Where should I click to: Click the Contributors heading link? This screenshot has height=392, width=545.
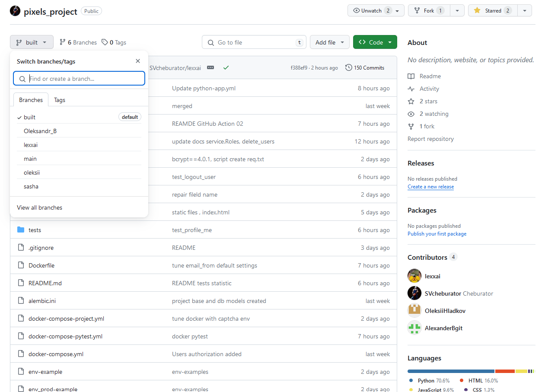click(432, 257)
